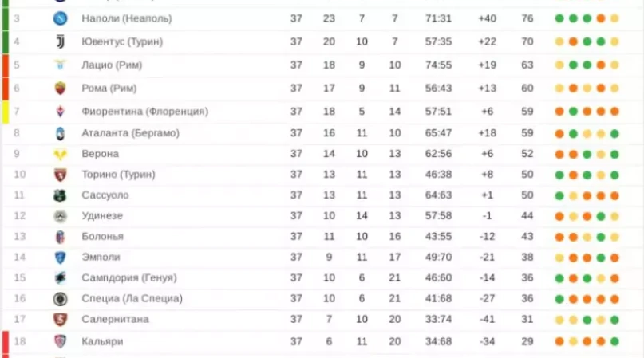This screenshot has width=644, height=358.
Task: Click the Салернитана team name
Action: click(117, 320)
